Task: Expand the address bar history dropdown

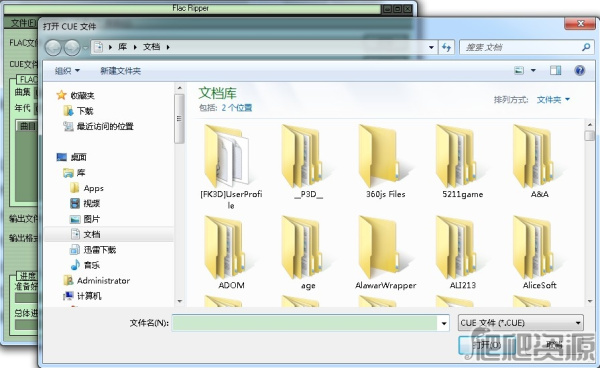Action: [431, 47]
